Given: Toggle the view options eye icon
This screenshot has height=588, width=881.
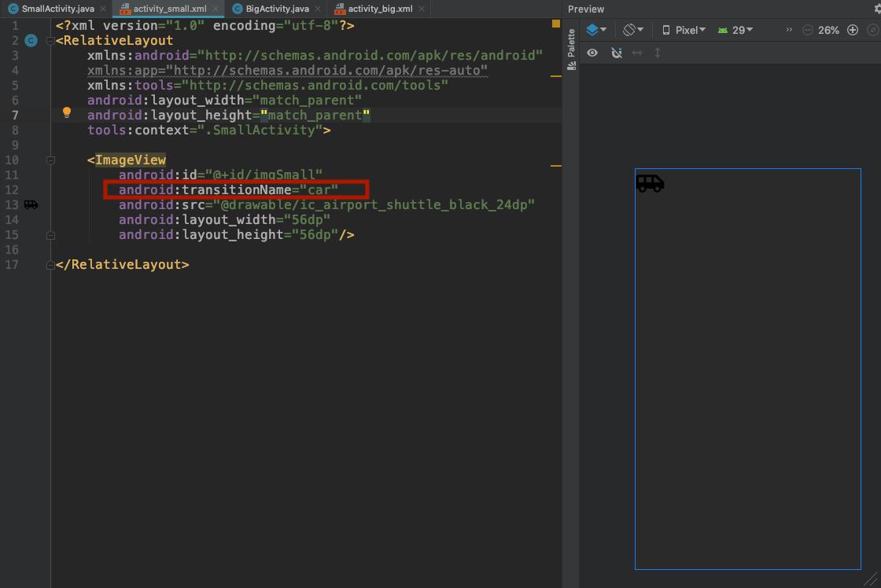Looking at the screenshot, I should (x=592, y=52).
